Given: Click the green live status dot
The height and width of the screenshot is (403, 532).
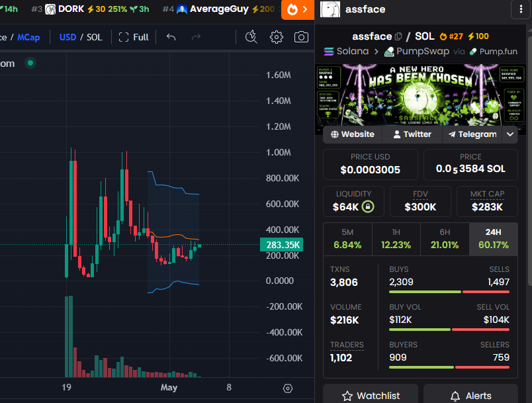Looking at the screenshot, I should point(30,63).
